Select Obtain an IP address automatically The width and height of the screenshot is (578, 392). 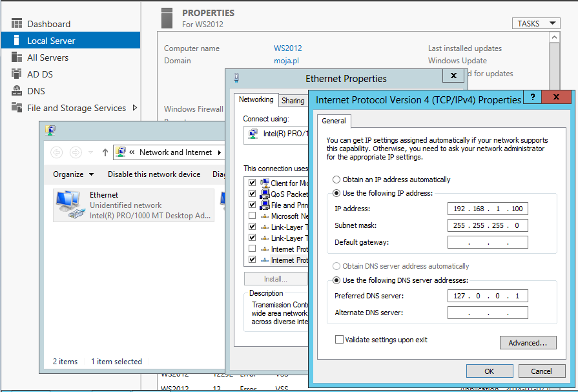pyautogui.click(x=336, y=180)
